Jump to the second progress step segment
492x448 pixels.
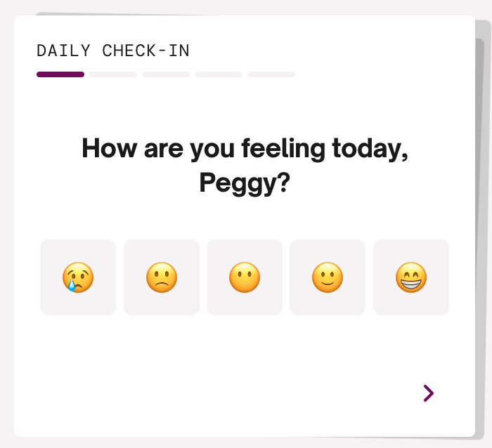pos(113,74)
